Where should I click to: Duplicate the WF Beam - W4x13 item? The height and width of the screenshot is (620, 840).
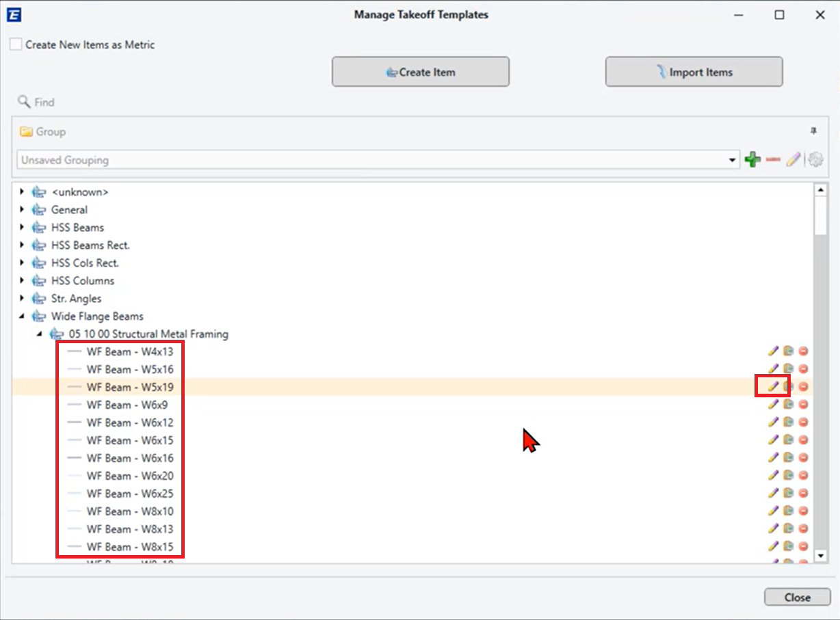coord(787,351)
